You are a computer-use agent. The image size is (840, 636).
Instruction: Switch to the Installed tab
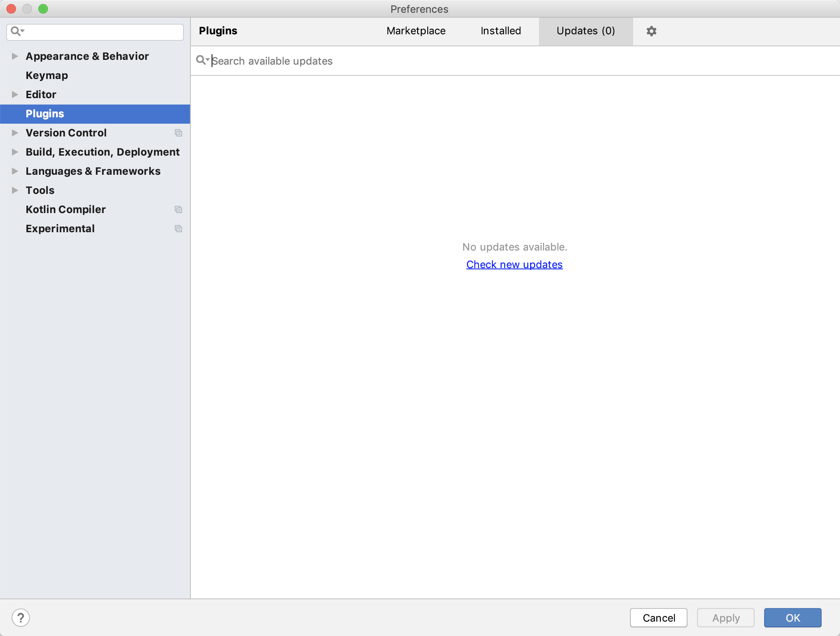click(501, 31)
